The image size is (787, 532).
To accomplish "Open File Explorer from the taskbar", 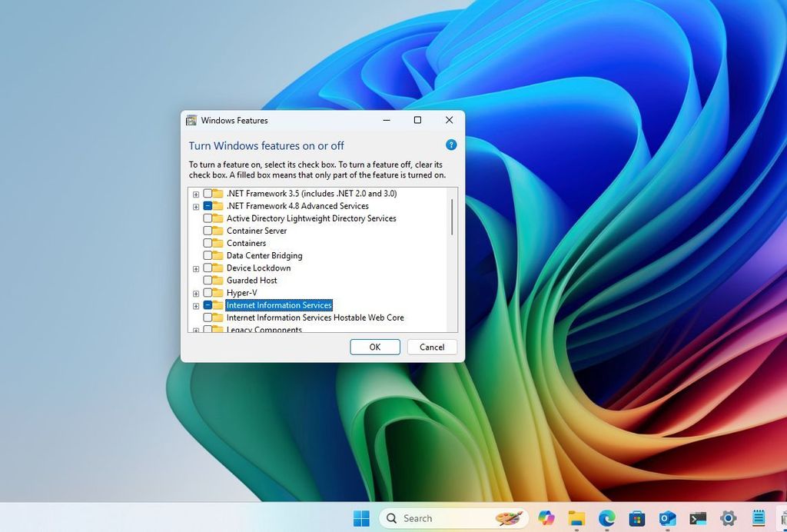I will pos(576,517).
